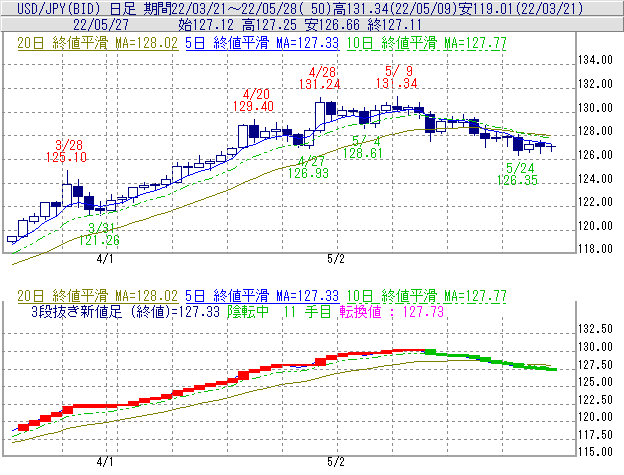The width and height of the screenshot is (624, 475).
Task: Click the 3/31 121.26 low label
Action: pyautogui.click(x=99, y=234)
